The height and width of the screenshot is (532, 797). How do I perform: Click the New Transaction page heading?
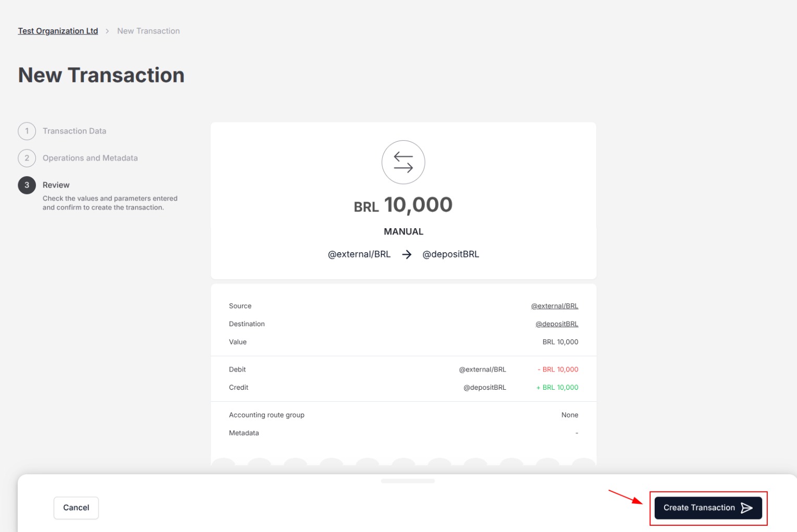(101, 75)
